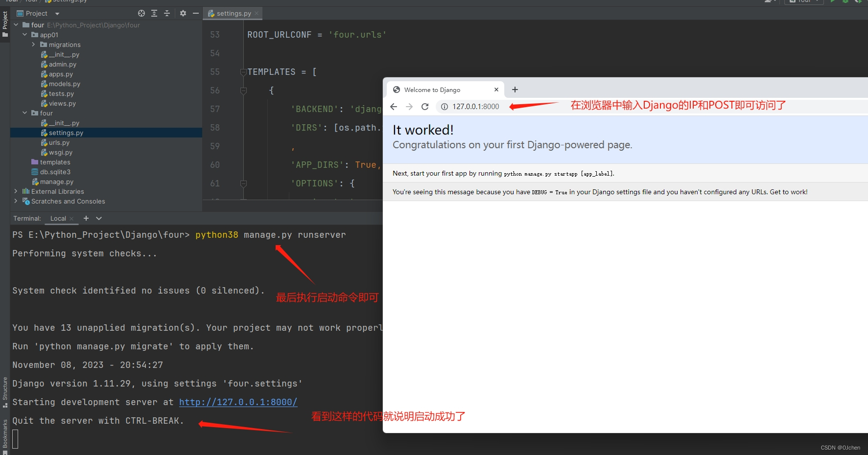Click the Expand All icon in Project panel
The height and width of the screenshot is (455, 868).
(154, 13)
